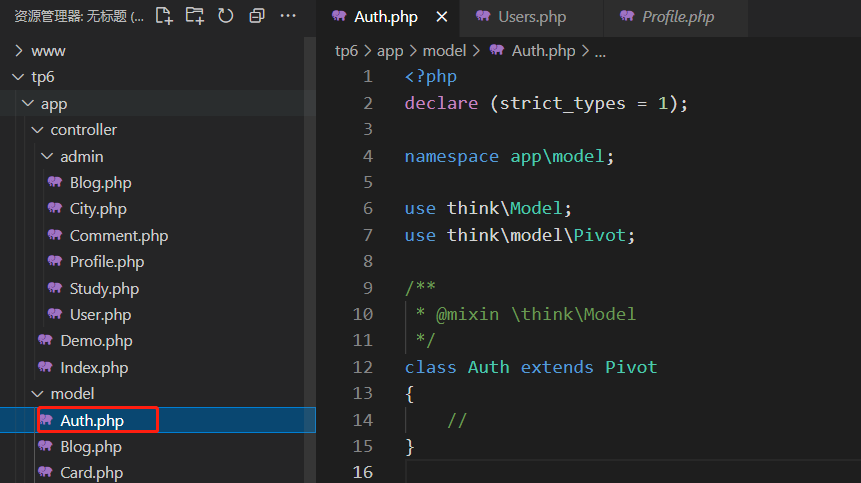Click 'extends' keyword on line 12
This screenshot has height=483, width=861.
[557, 367]
